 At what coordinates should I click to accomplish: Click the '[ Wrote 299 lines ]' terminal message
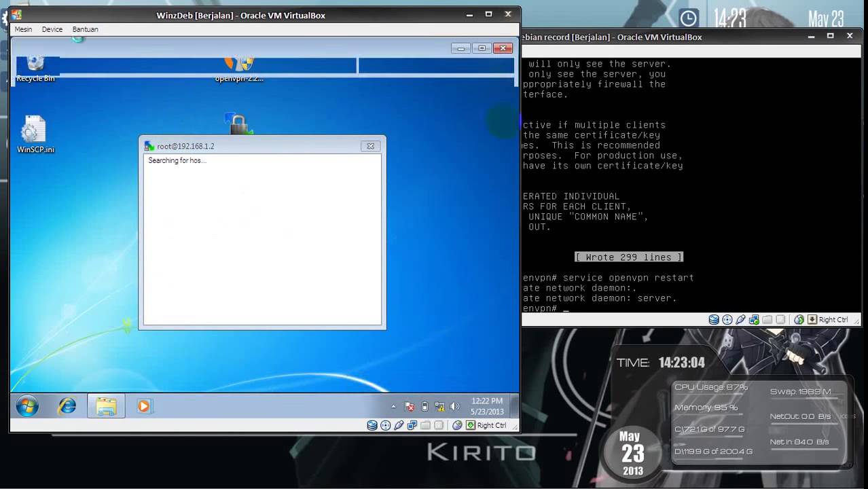pos(629,257)
